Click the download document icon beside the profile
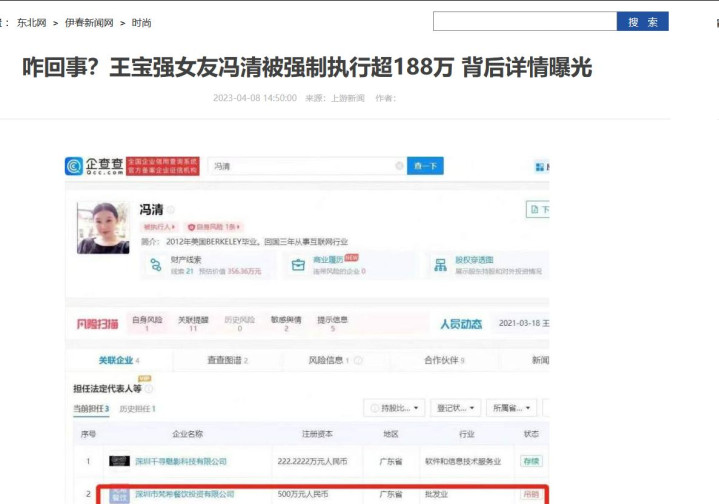Viewport: 719px width, 504px height. 537,210
